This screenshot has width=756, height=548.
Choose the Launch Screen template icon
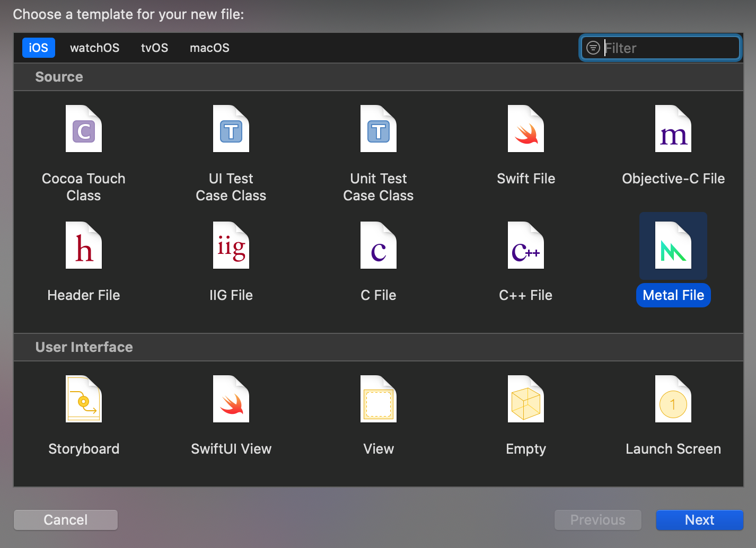point(673,399)
